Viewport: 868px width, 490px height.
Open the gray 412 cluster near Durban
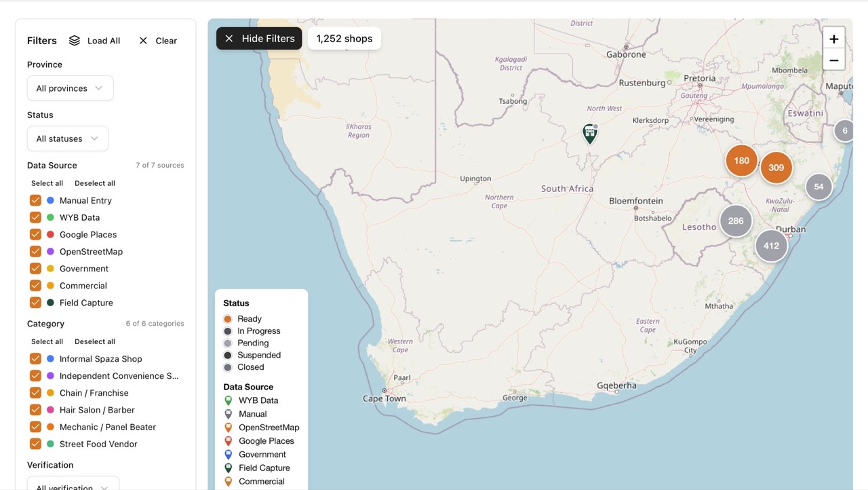point(771,246)
